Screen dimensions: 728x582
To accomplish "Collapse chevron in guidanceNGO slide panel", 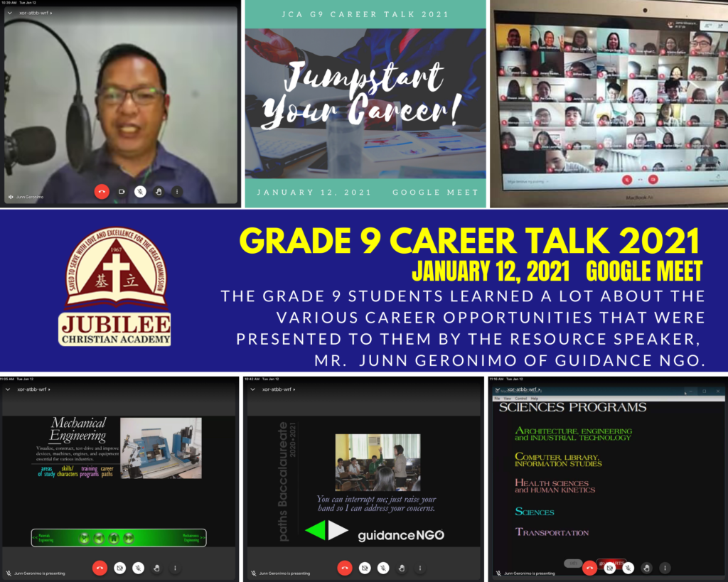I will 253,389.
